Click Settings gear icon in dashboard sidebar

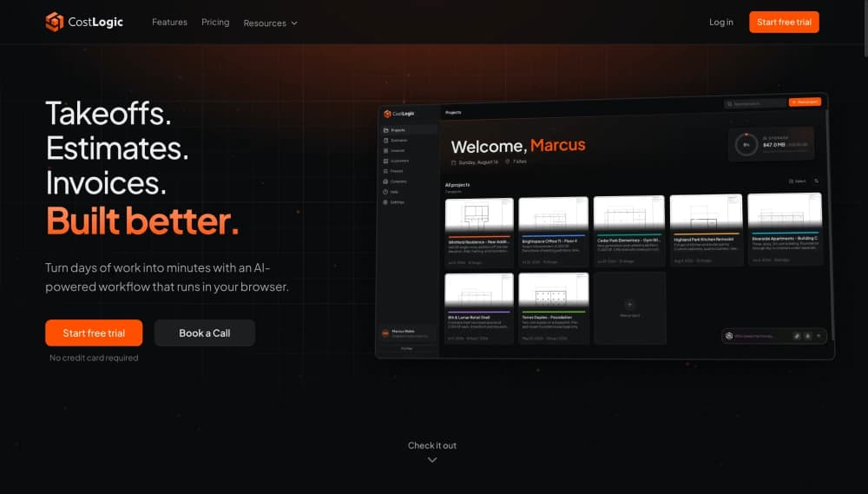click(386, 202)
